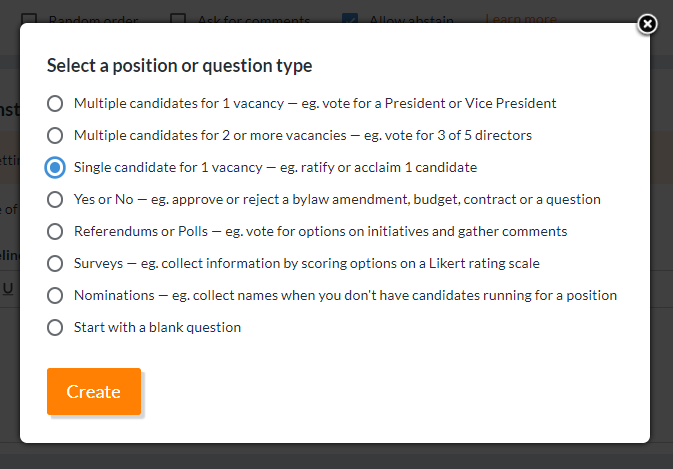Enable the Ask for comments checkbox

coord(178,19)
